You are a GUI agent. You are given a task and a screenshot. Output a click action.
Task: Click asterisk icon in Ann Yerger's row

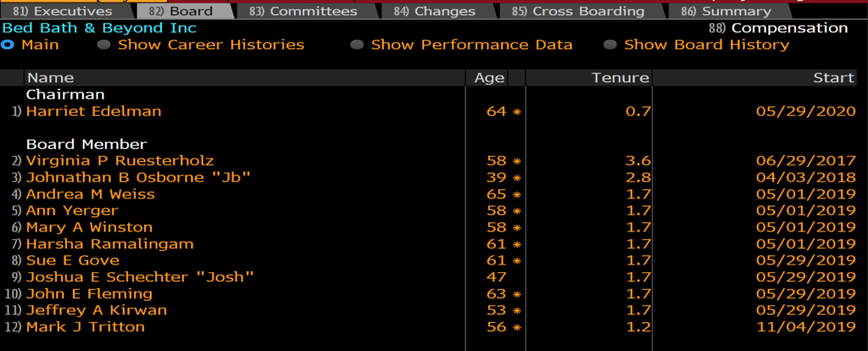click(517, 211)
